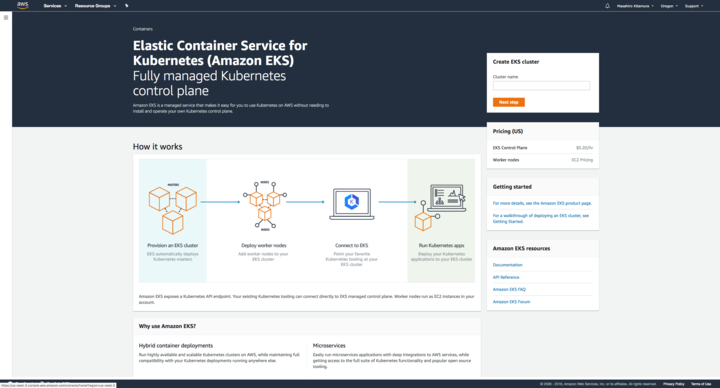Expand the Services dropdown menu
720x388 pixels.
pos(55,6)
